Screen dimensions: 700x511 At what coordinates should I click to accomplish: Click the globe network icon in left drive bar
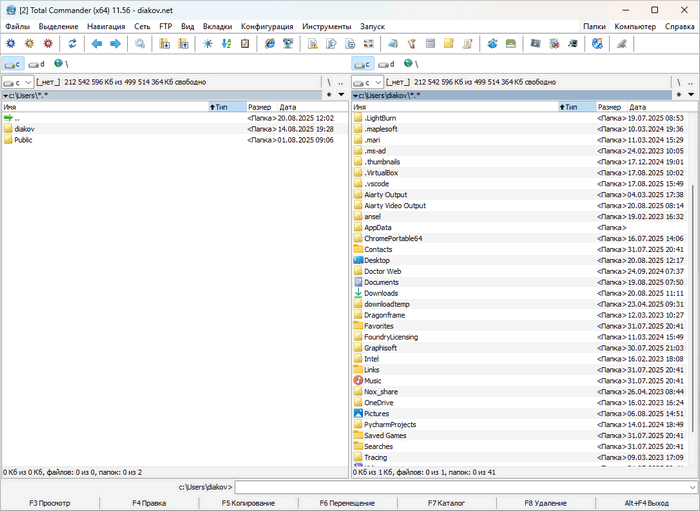point(58,64)
